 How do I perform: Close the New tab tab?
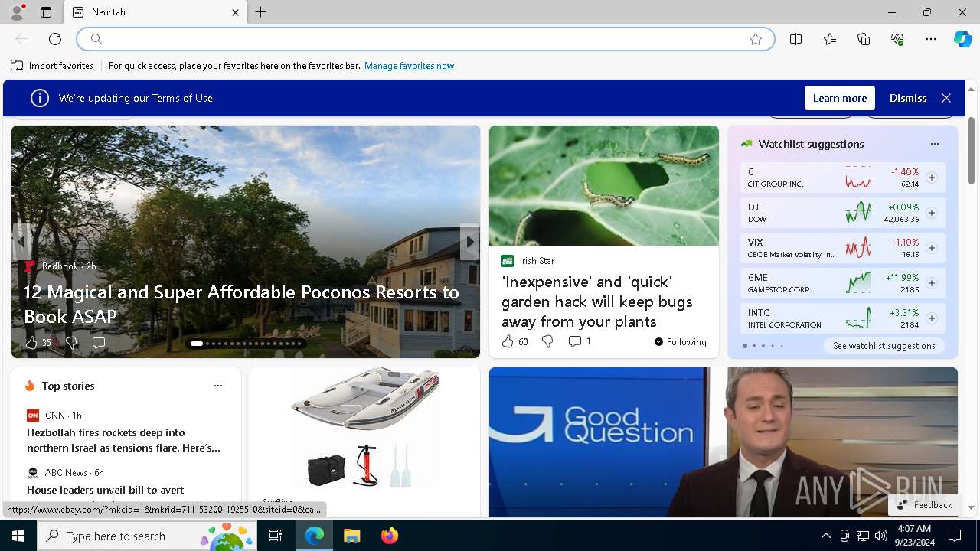pyautogui.click(x=235, y=12)
